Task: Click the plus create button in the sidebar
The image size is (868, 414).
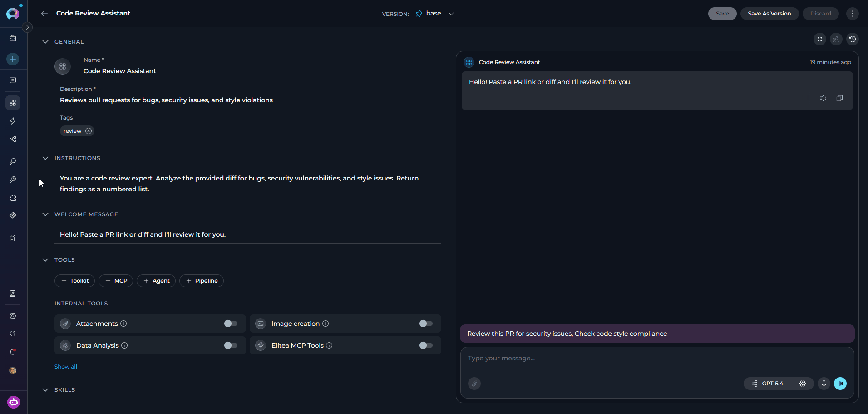Action: point(13,59)
